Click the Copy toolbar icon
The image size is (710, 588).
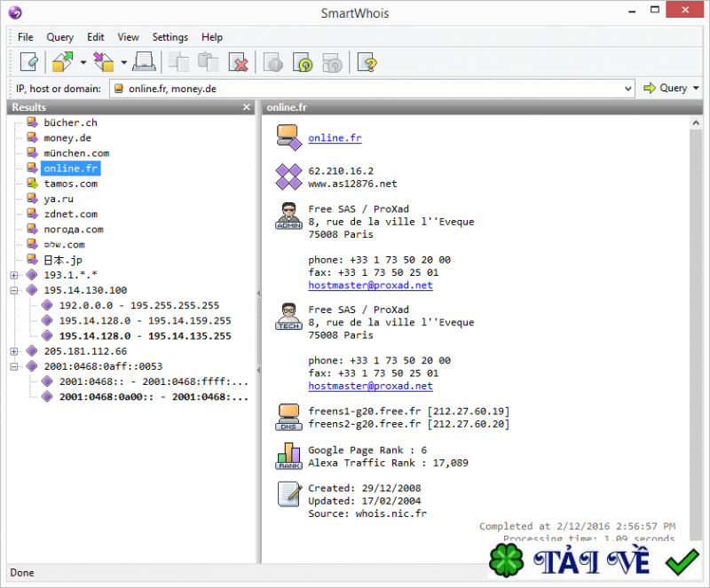click(179, 62)
